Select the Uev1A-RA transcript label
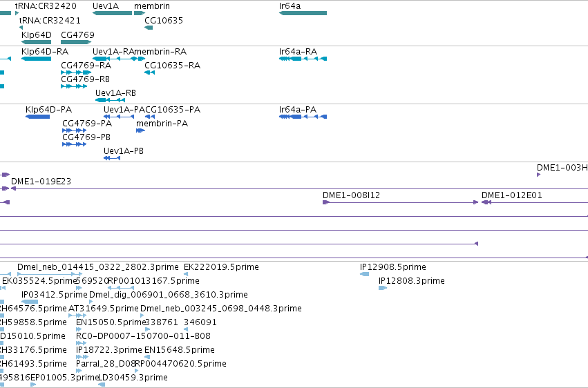The height and width of the screenshot is (388, 588). (113, 52)
